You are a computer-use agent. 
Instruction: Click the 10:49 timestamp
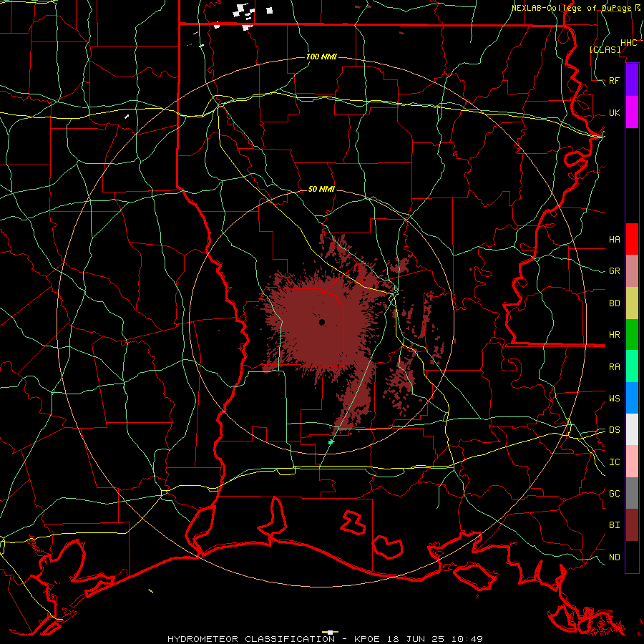pyautogui.click(x=467, y=639)
